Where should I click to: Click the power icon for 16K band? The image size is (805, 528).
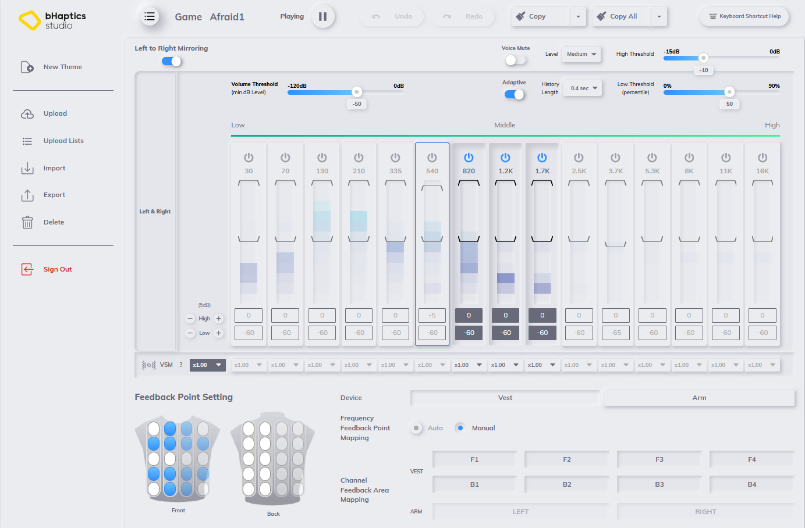coord(763,158)
